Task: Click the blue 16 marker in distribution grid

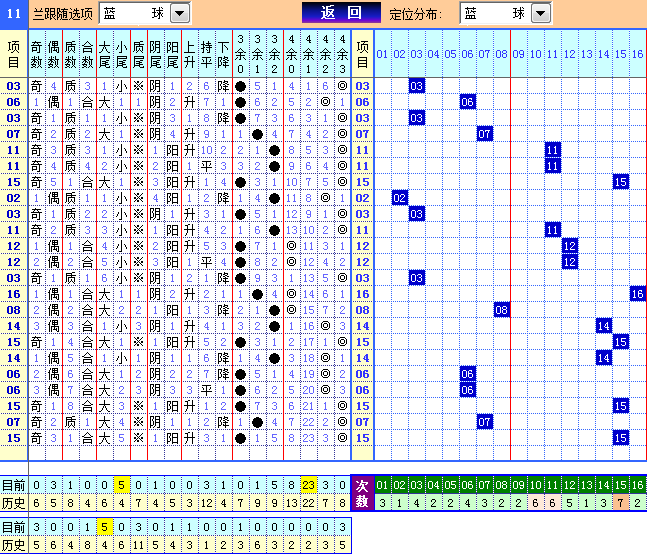Action: coord(638,294)
